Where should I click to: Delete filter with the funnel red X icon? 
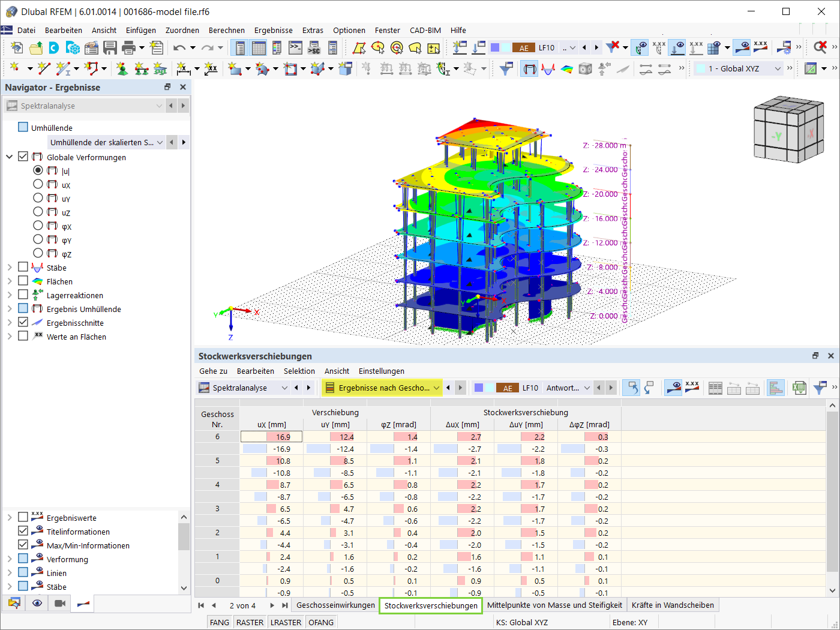coord(613,48)
